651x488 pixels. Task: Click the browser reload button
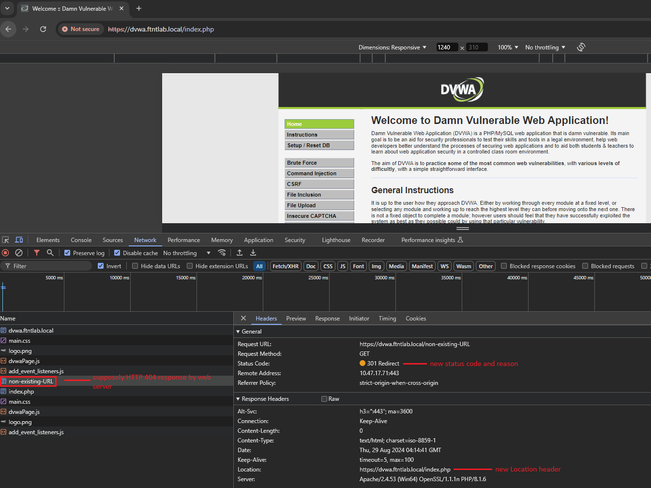45,29
